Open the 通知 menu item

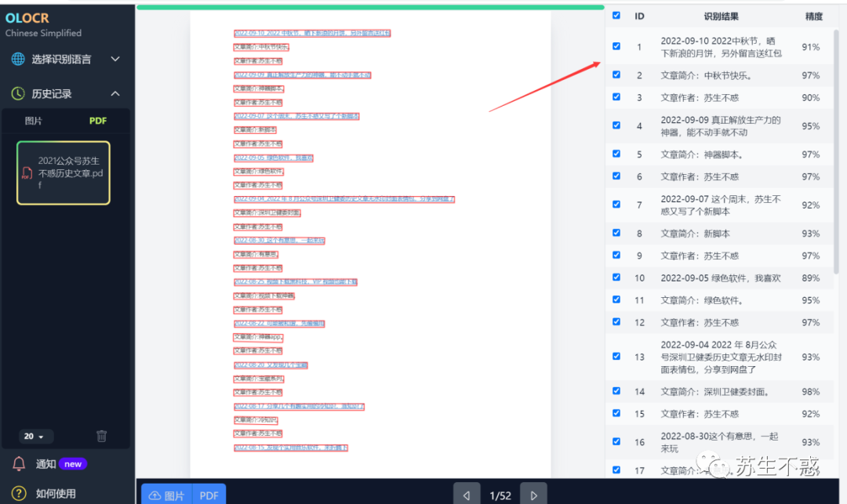click(x=46, y=464)
